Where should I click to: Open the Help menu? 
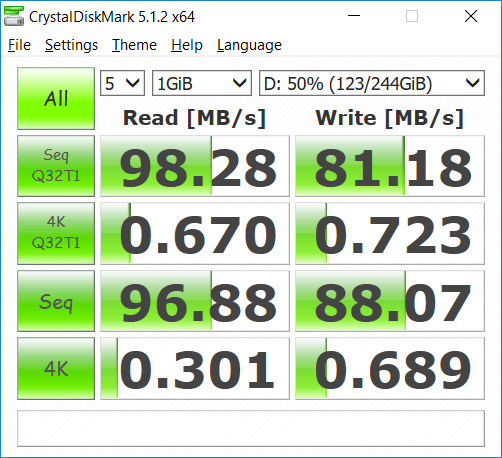(x=187, y=45)
